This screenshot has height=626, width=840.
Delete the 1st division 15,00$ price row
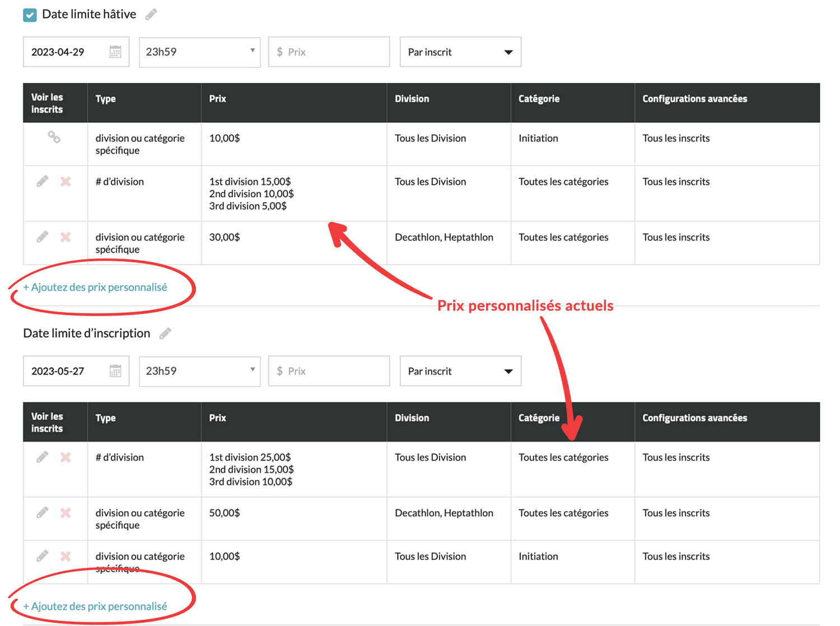[66, 182]
